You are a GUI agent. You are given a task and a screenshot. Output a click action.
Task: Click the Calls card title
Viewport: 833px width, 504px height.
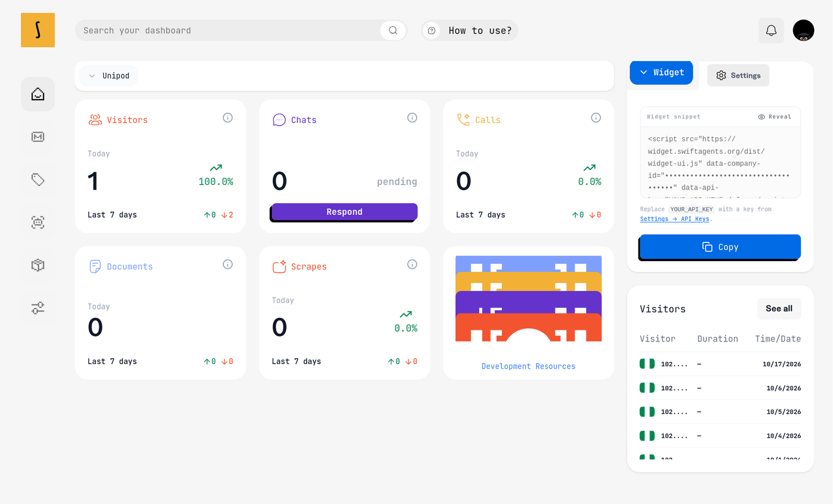pos(488,120)
